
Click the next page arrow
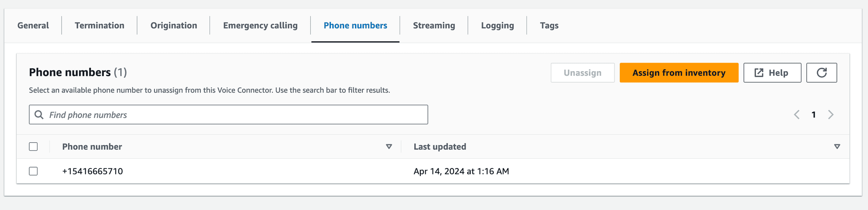click(830, 114)
